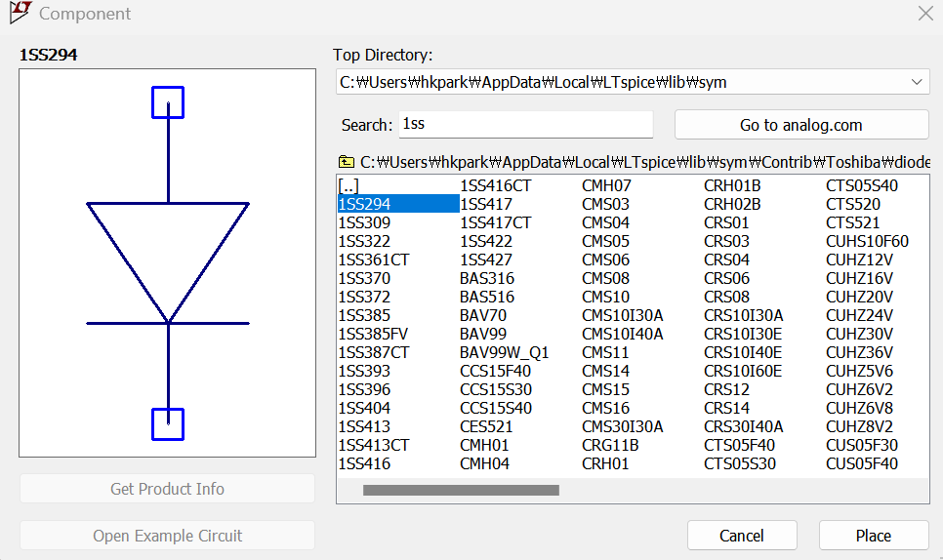Click the Cancel button

[x=742, y=536]
